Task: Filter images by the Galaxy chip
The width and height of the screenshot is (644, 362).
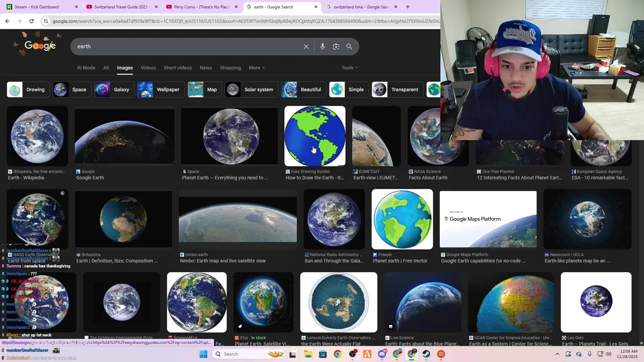Action: pyautogui.click(x=114, y=89)
